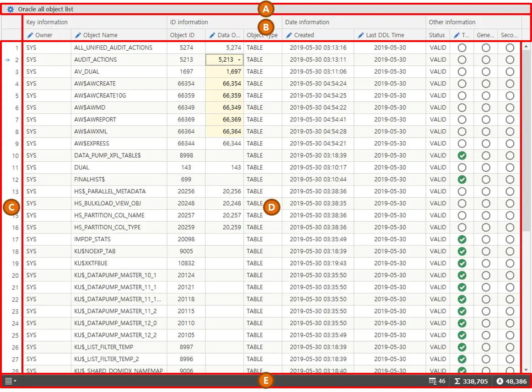Image resolution: width=532 pixels, height=392 pixels.
Task: Toggle the T... checkbox for DUAL row
Action: pyautogui.click(x=462, y=167)
